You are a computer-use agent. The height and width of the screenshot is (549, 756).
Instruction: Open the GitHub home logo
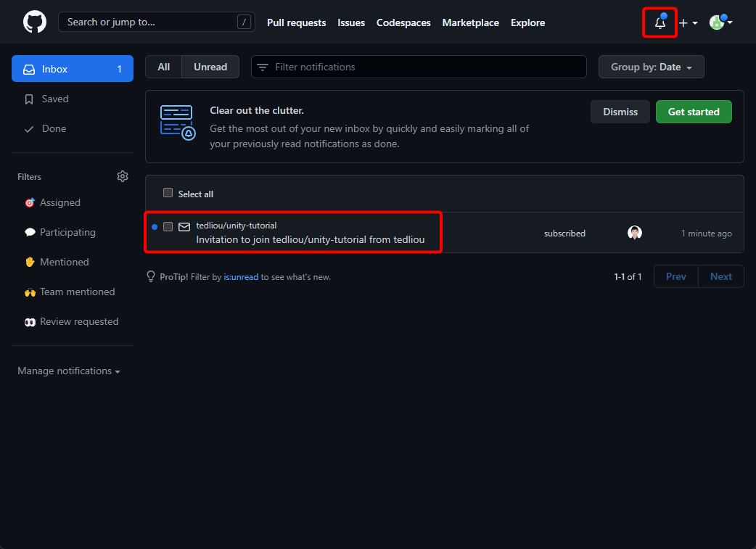[x=35, y=22]
